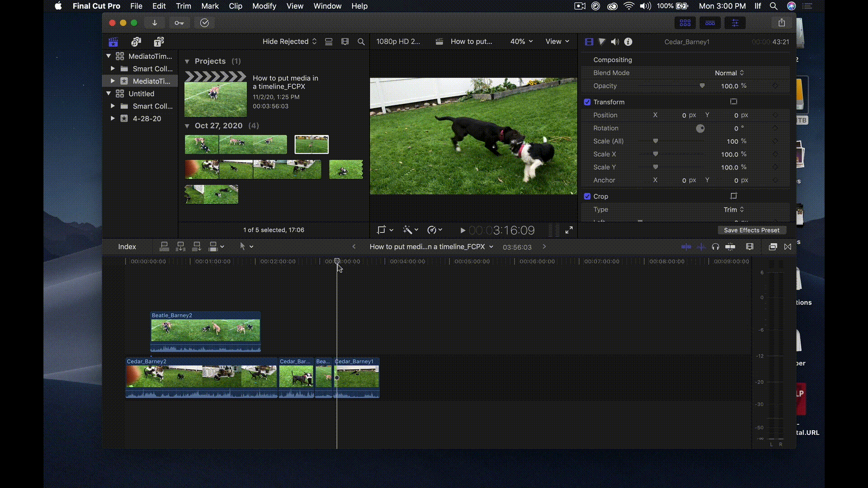Open the 40% zoom dropdown

(521, 42)
